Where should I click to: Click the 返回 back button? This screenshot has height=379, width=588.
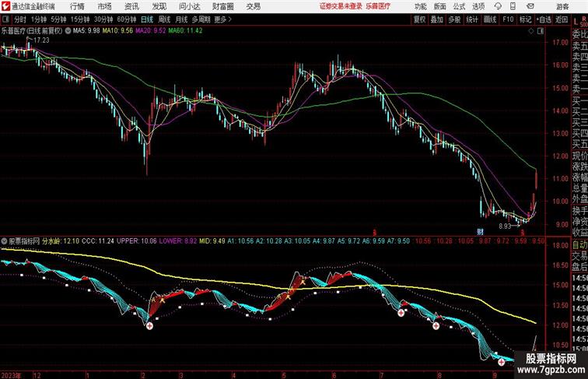[x=562, y=19]
